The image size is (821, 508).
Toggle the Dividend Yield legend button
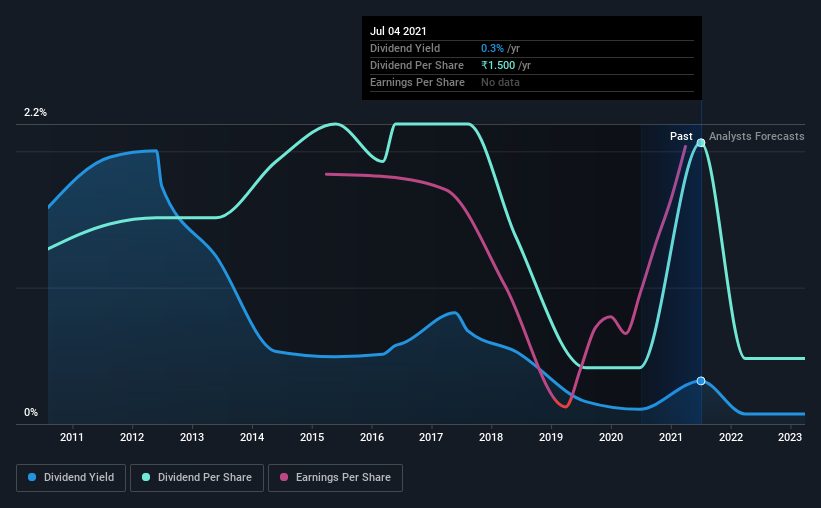pos(71,478)
